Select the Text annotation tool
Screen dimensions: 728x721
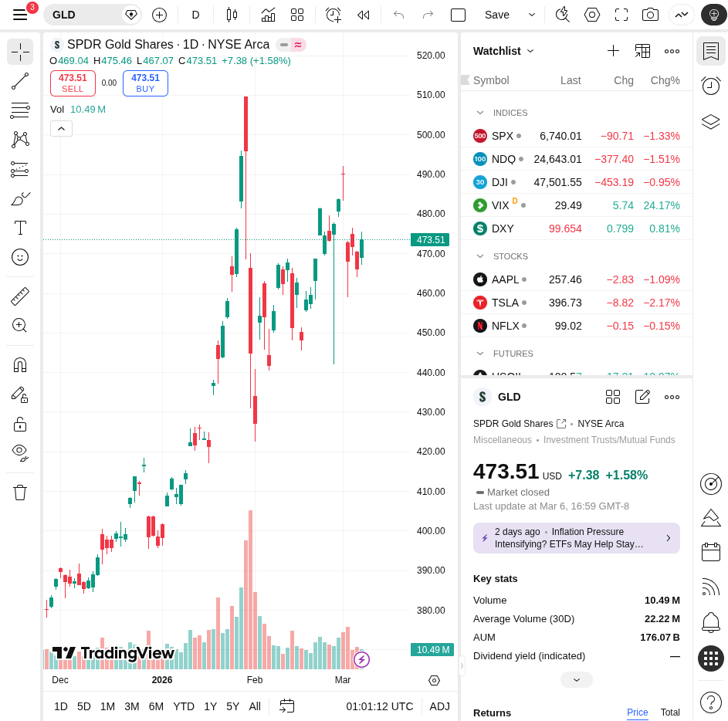pyautogui.click(x=19, y=228)
